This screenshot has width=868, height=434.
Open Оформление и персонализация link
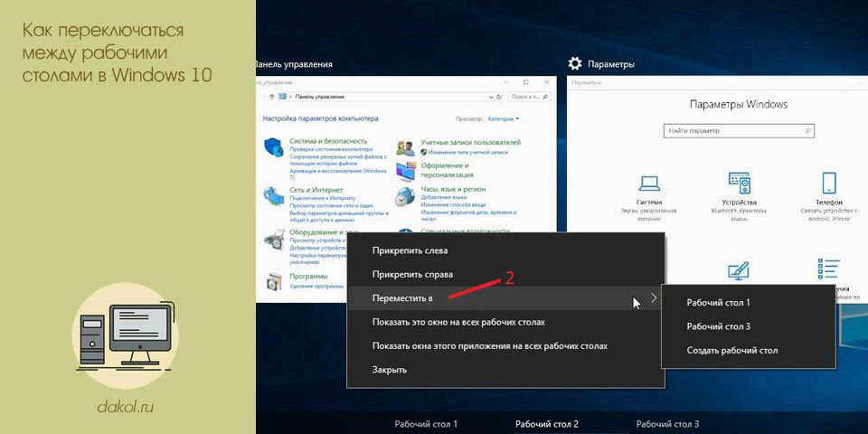pyautogui.click(x=448, y=170)
